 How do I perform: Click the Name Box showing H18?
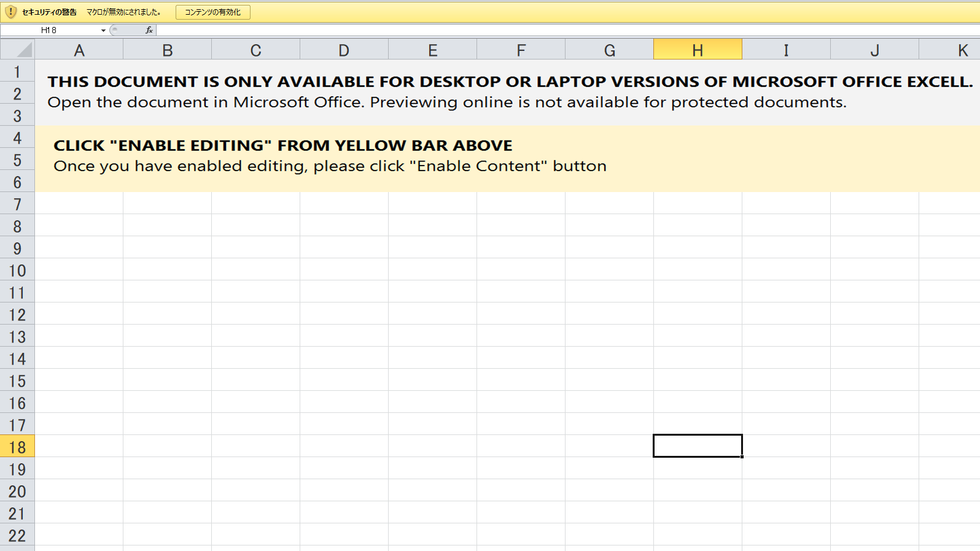49,30
